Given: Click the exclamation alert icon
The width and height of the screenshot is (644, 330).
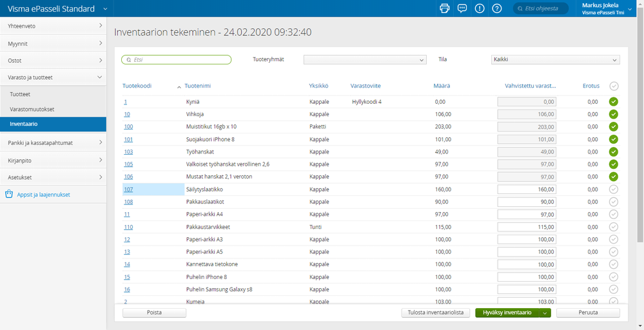Looking at the screenshot, I should tap(480, 8).
